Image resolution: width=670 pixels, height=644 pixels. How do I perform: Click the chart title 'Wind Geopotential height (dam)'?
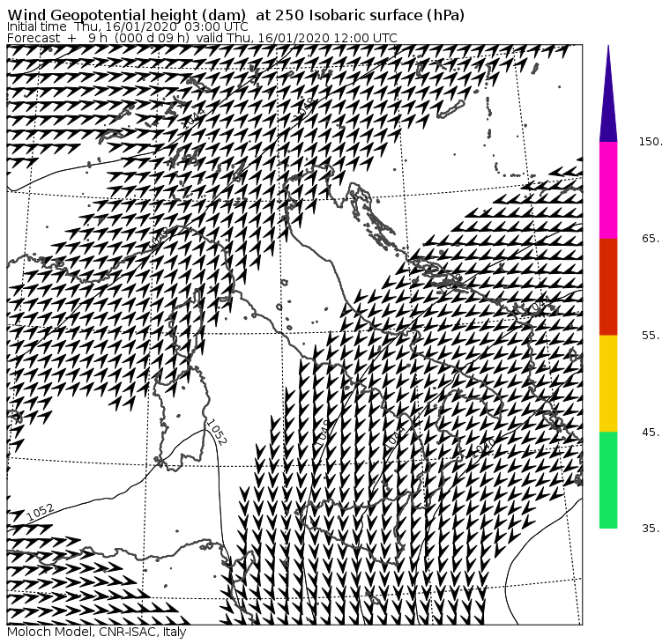point(126,16)
